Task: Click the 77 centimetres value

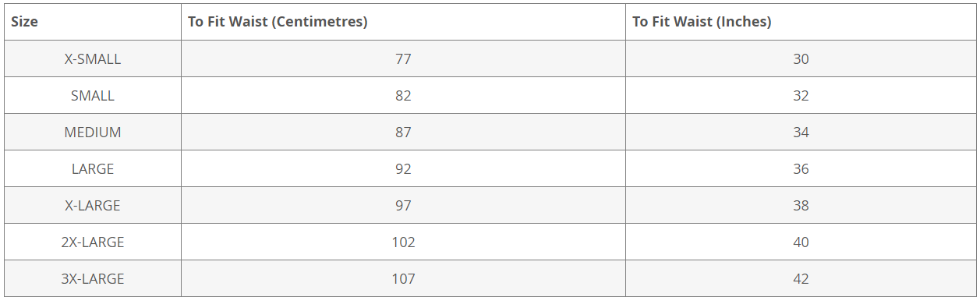Action: pyautogui.click(x=403, y=58)
